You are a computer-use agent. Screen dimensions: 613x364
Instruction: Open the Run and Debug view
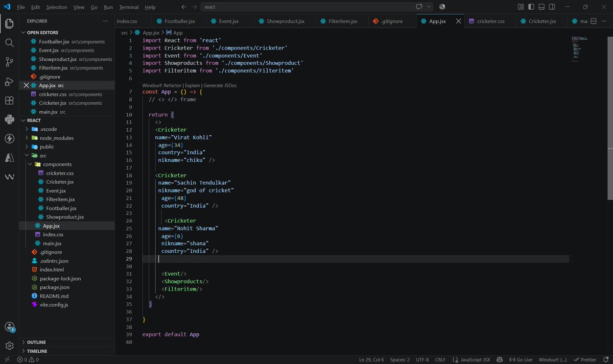[x=9, y=82]
